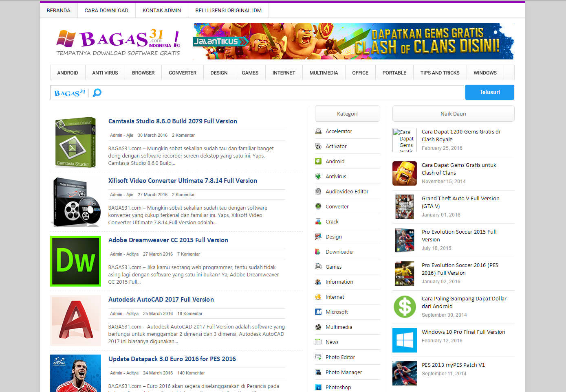
Task: Open Cara Dapat 1200 Gems Clash Royale link
Action: click(x=461, y=136)
